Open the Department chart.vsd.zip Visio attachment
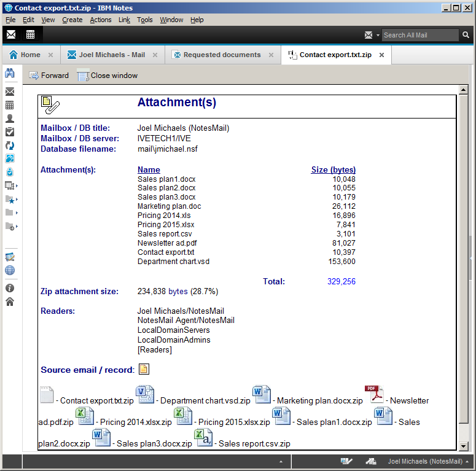This screenshot has width=476, height=471. click(146, 395)
